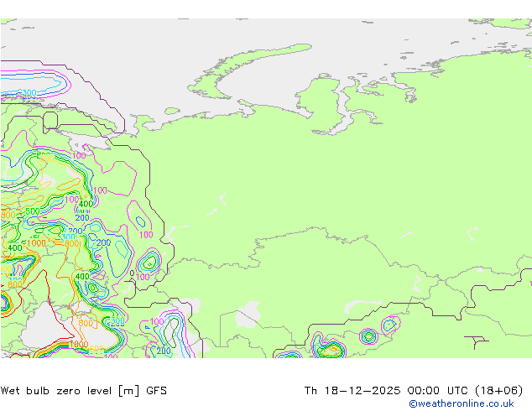Click the green '500' contour label

(33, 211)
